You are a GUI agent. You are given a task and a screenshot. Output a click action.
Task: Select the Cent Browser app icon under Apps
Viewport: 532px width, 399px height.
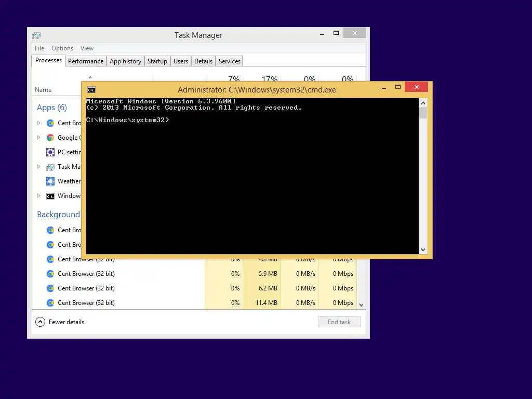(x=50, y=123)
